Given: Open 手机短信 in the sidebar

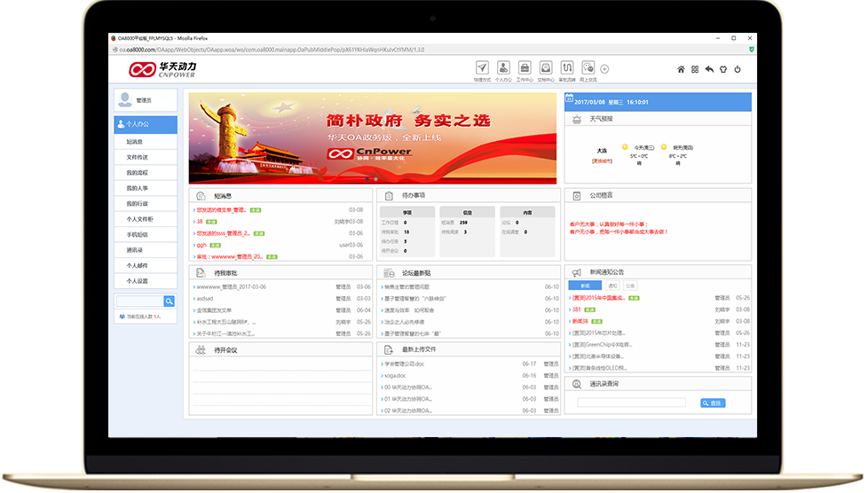Looking at the screenshot, I should pos(146,235).
